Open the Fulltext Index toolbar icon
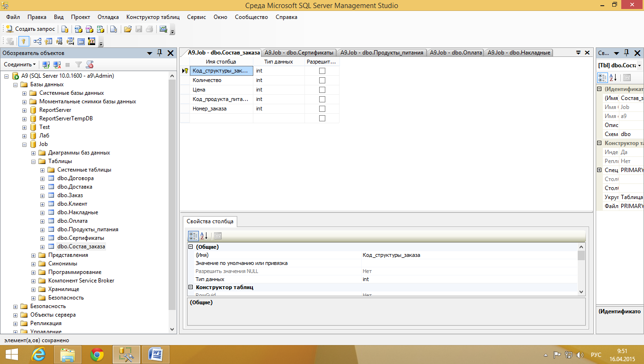The width and height of the screenshot is (644, 364). [60, 41]
